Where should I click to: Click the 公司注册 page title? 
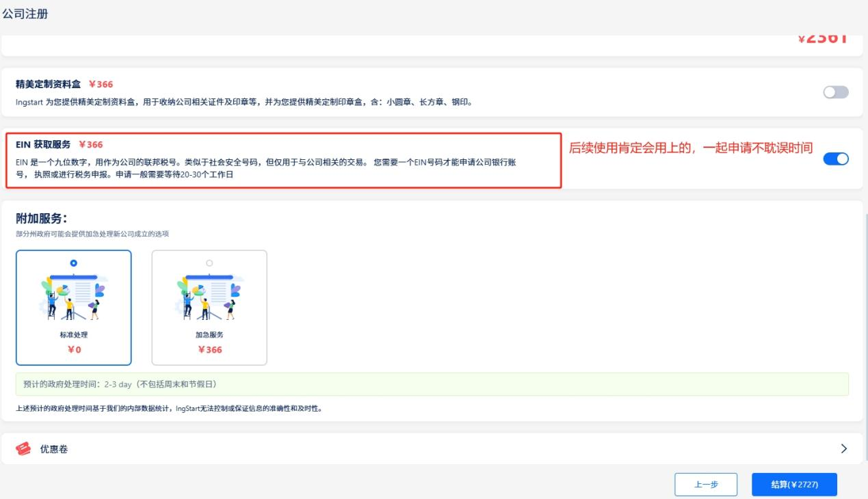pyautogui.click(x=27, y=13)
